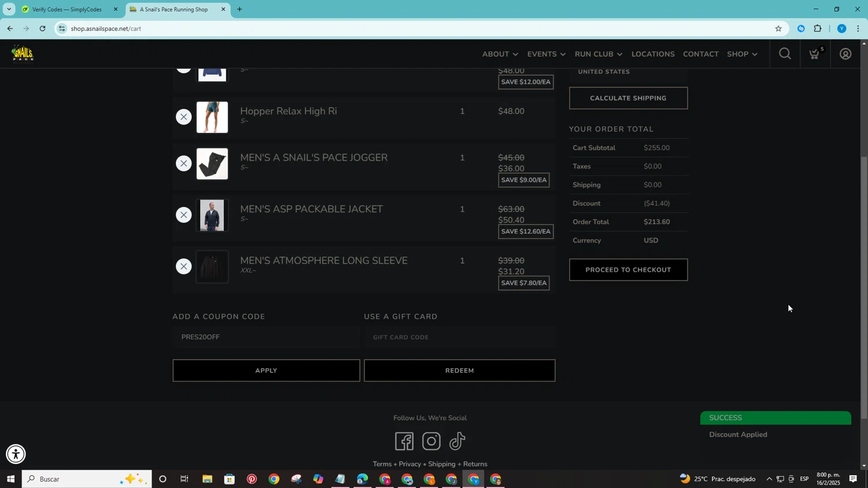Viewport: 868px width, 488px height.
Task: Open the site search icon
Action: tap(785, 54)
